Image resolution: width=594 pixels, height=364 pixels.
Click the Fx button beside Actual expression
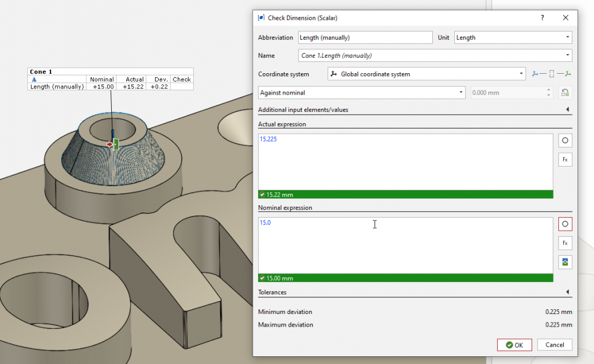pos(565,159)
